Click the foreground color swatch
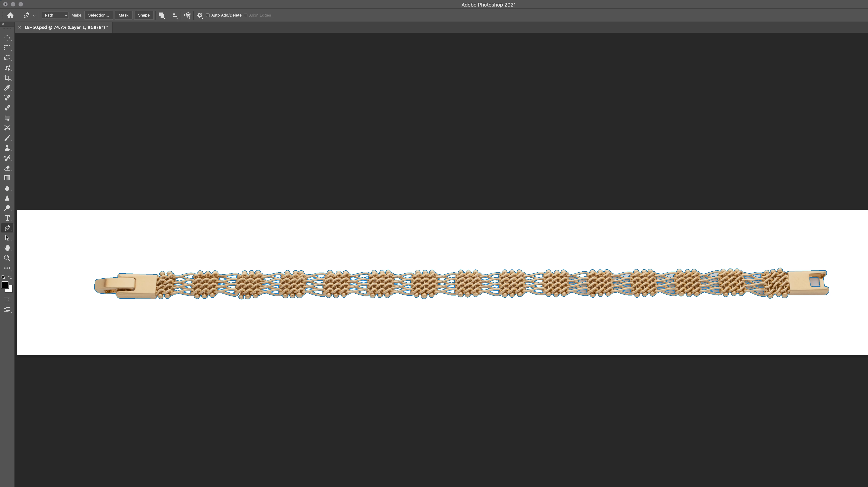The width and height of the screenshot is (868, 487). tap(5, 285)
